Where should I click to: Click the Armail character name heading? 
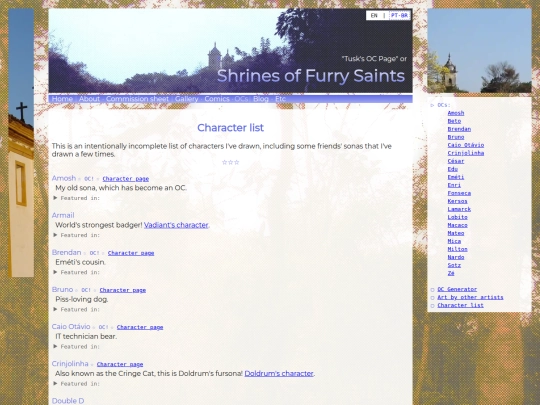pyautogui.click(x=63, y=215)
